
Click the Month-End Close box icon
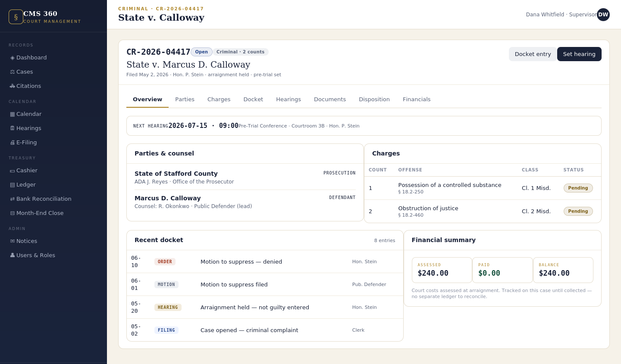pos(13,213)
